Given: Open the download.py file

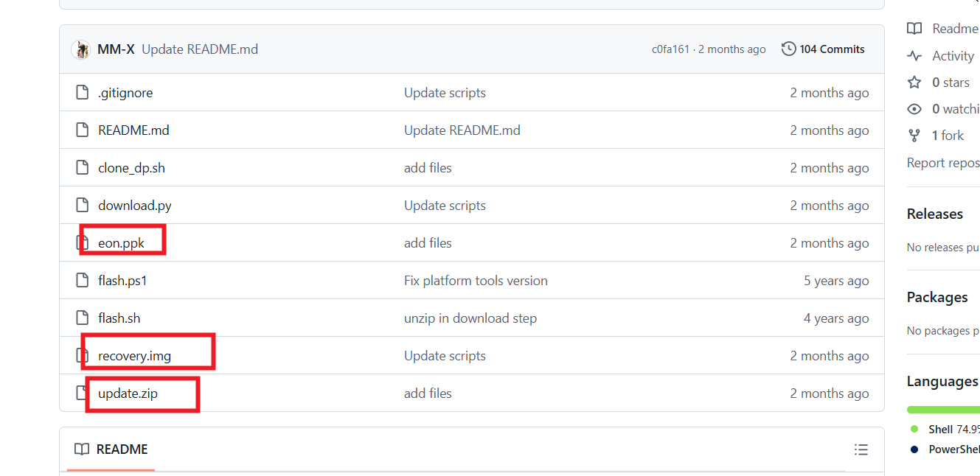Looking at the screenshot, I should coord(135,206).
